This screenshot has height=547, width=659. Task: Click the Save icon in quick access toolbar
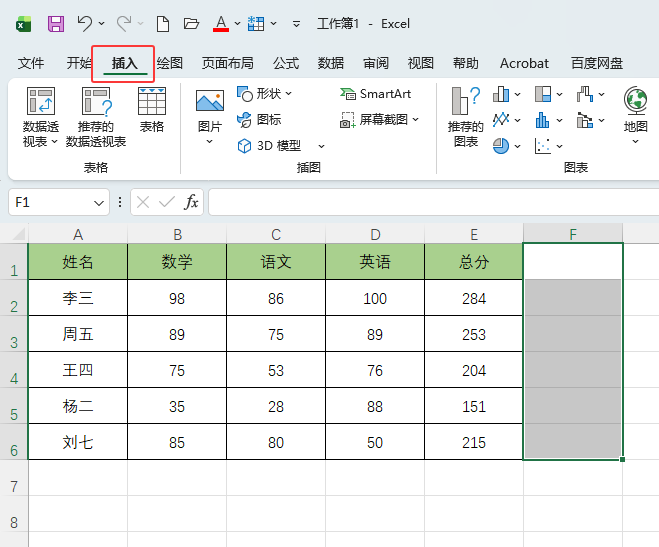tap(56, 24)
